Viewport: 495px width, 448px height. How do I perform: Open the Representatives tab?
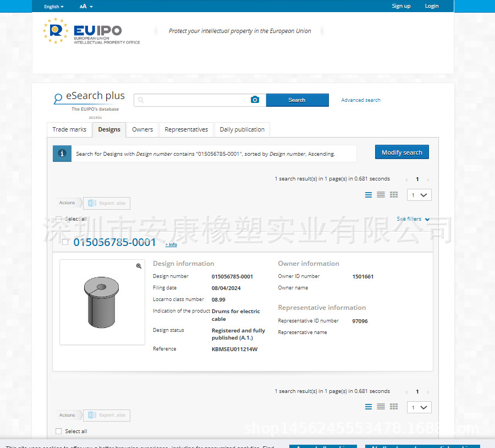pyautogui.click(x=186, y=129)
